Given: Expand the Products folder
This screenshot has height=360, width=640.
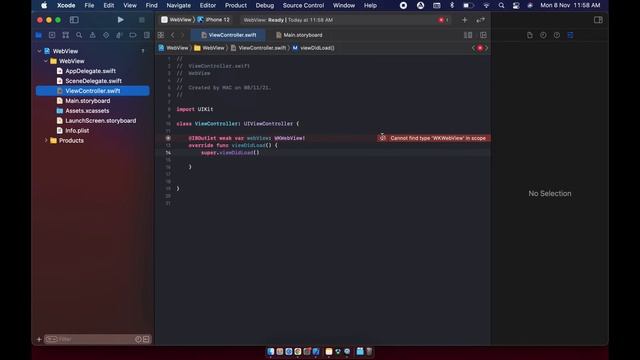Looking at the screenshot, I should pos(46,140).
